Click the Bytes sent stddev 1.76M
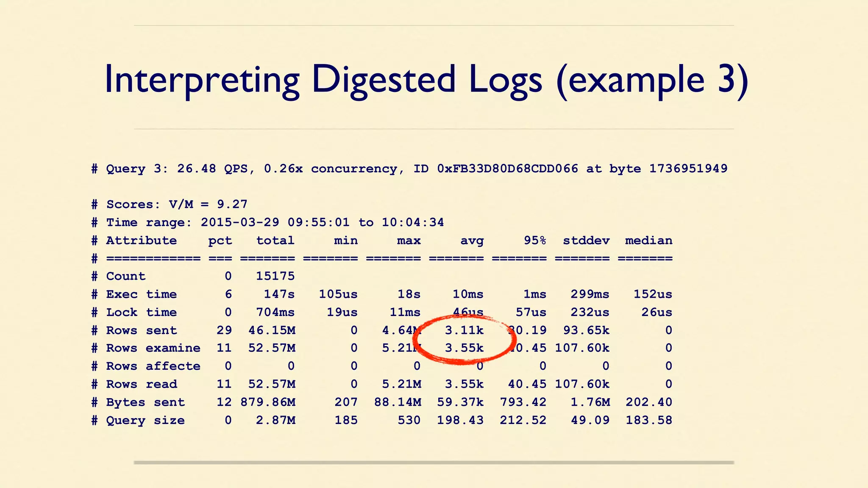This screenshot has height=488, width=868. [x=590, y=402]
